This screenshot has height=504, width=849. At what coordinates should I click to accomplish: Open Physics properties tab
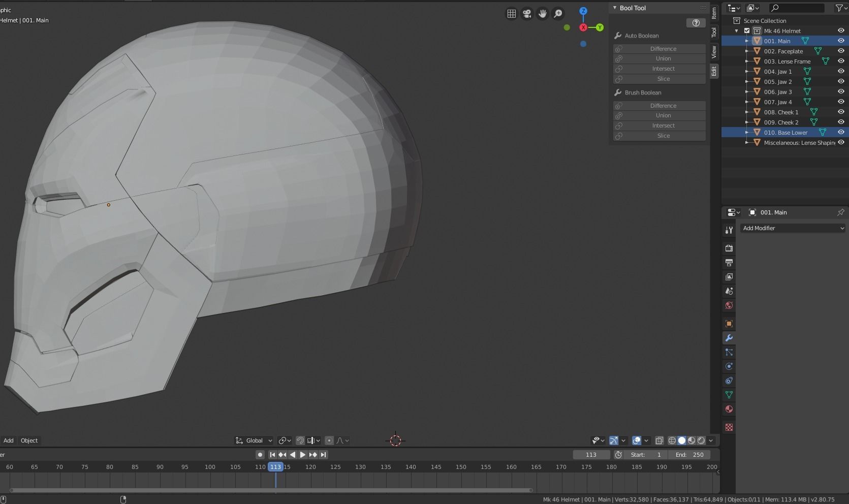click(x=729, y=366)
